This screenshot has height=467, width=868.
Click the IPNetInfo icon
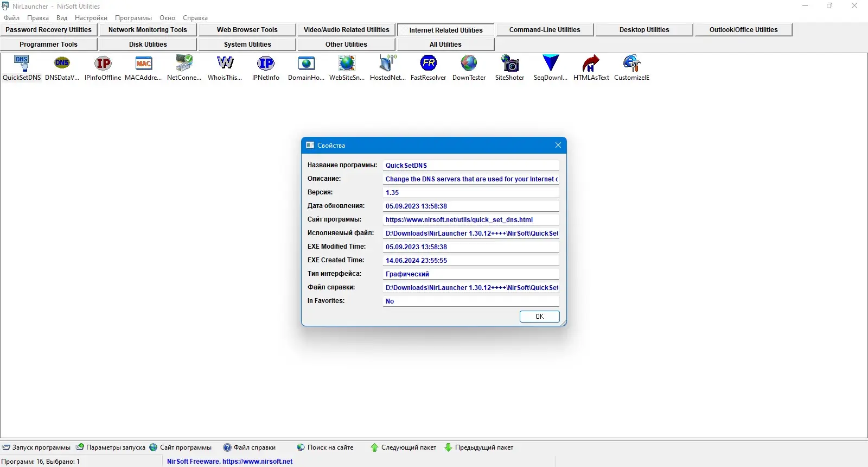click(266, 64)
